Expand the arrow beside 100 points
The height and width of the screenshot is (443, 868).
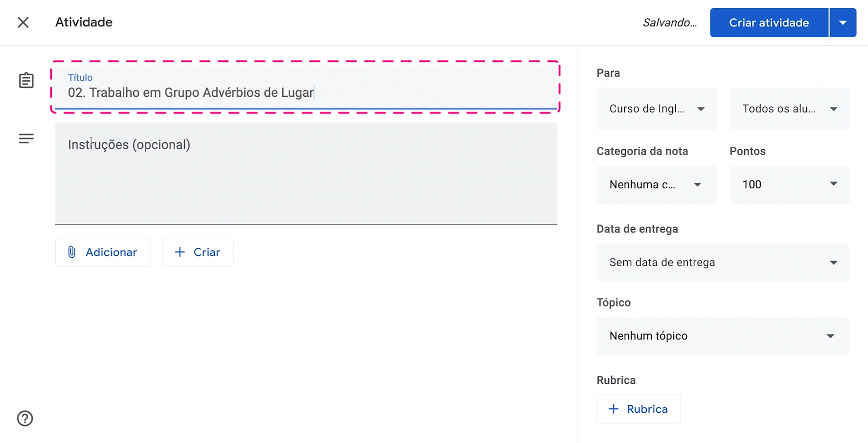tap(833, 184)
